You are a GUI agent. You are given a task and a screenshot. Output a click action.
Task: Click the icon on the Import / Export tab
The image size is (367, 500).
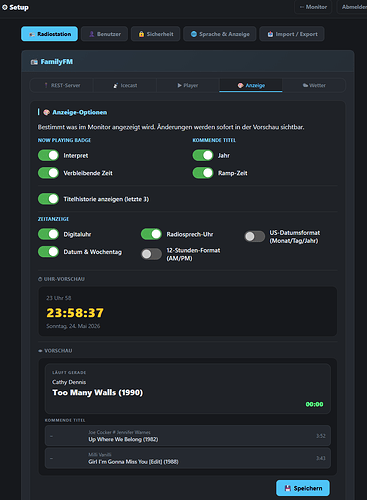coord(270,34)
